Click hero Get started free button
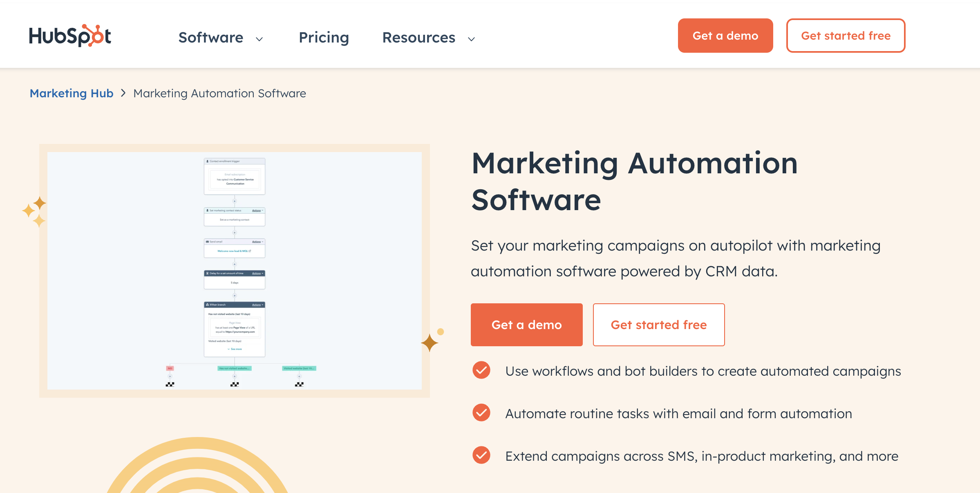This screenshot has width=980, height=493. (658, 325)
